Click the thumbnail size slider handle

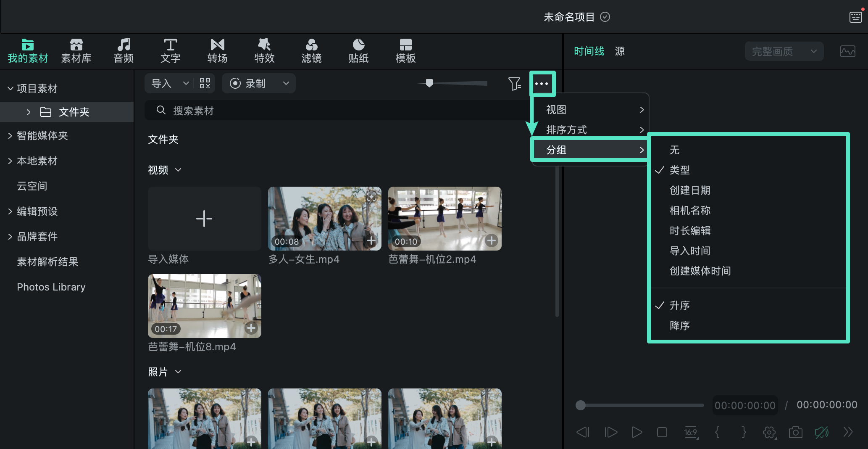click(x=429, y=83)
